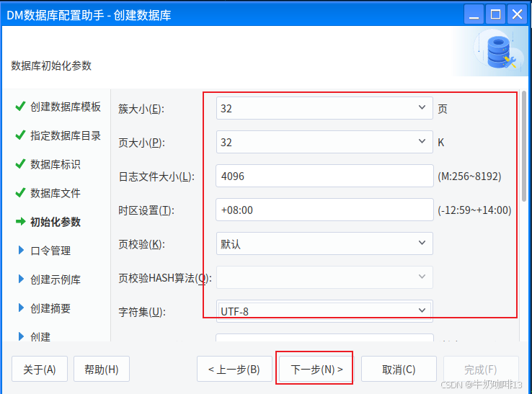Click the 完成(F) finish button
This screenshot has width=532, height=394.
[481, 369]
